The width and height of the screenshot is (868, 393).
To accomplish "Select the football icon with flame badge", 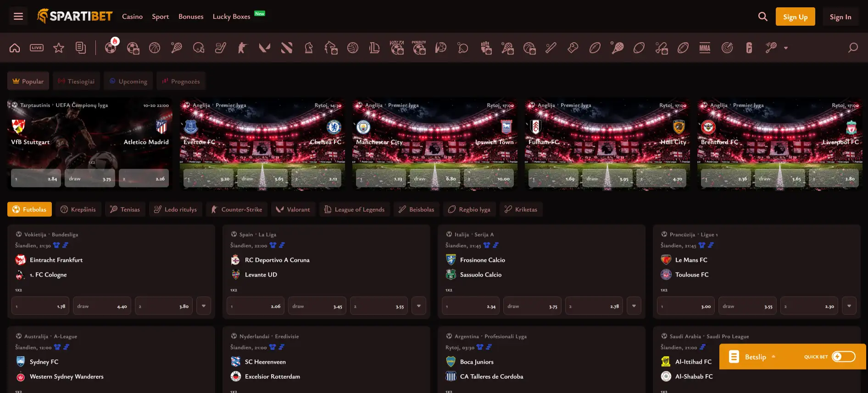I will [x=111, y=47].
